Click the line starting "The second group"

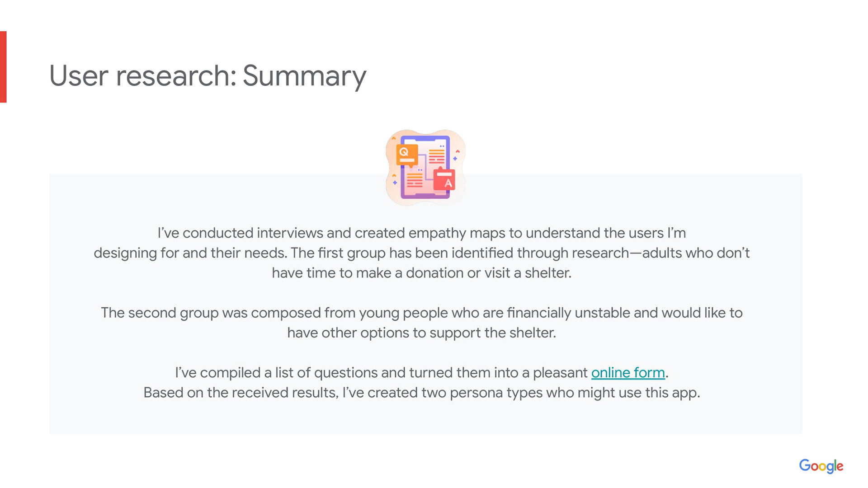click(421, 313)
